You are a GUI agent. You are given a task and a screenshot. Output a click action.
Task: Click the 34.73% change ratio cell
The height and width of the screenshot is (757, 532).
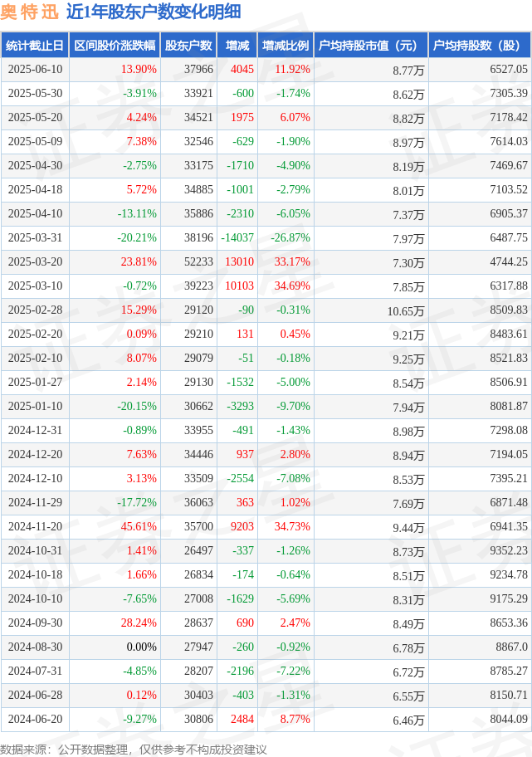[292, 526]
